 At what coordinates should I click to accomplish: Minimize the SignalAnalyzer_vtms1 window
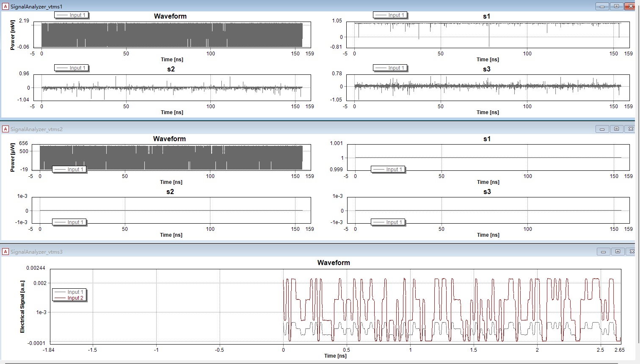(602, 6)
